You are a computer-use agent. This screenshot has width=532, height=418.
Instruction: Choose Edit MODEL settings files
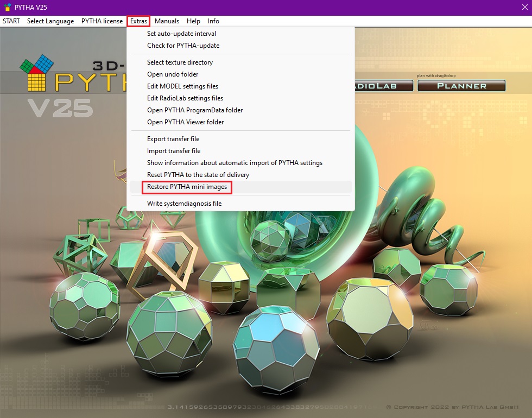point(240,86)
